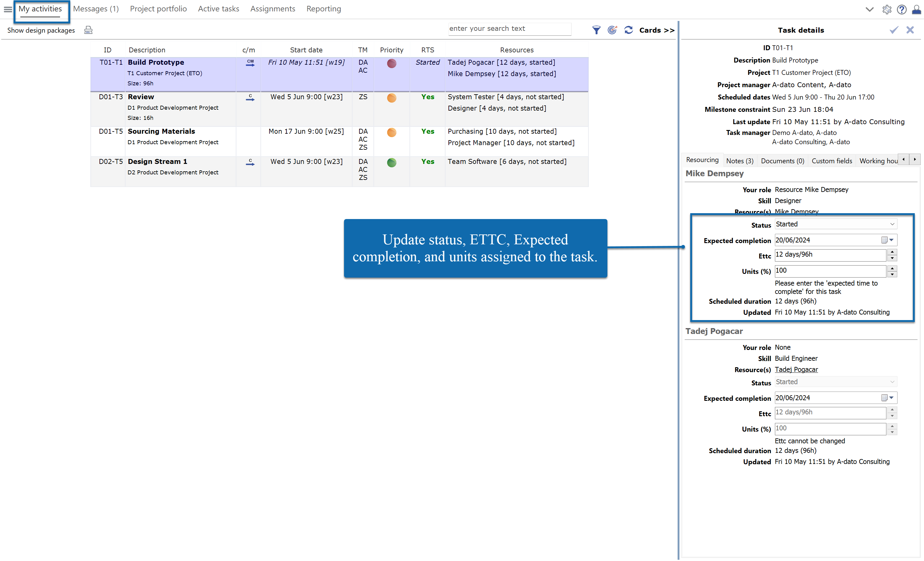This screenshot has width=924, height=561.
Task: Click the ID column header
Action: tap(107, 50)
